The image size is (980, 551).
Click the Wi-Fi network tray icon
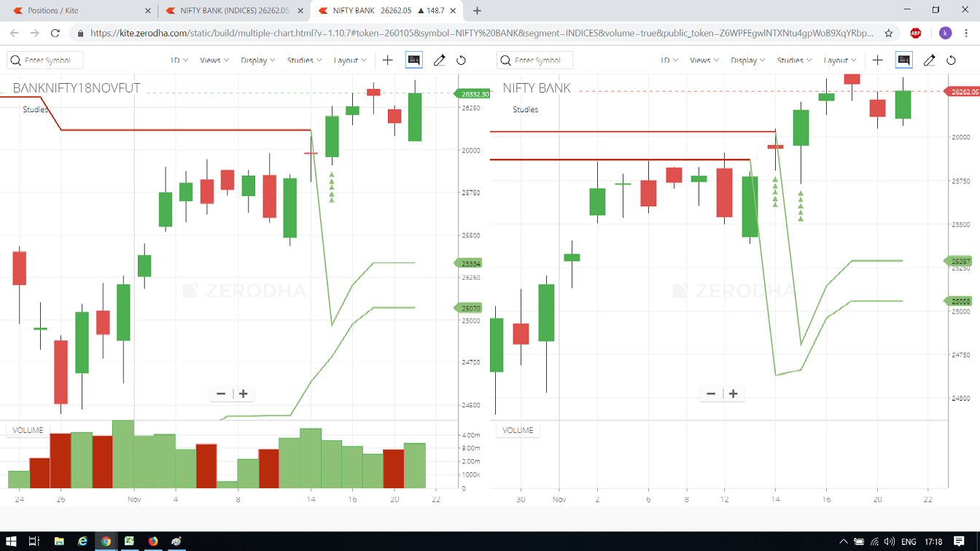874,542
